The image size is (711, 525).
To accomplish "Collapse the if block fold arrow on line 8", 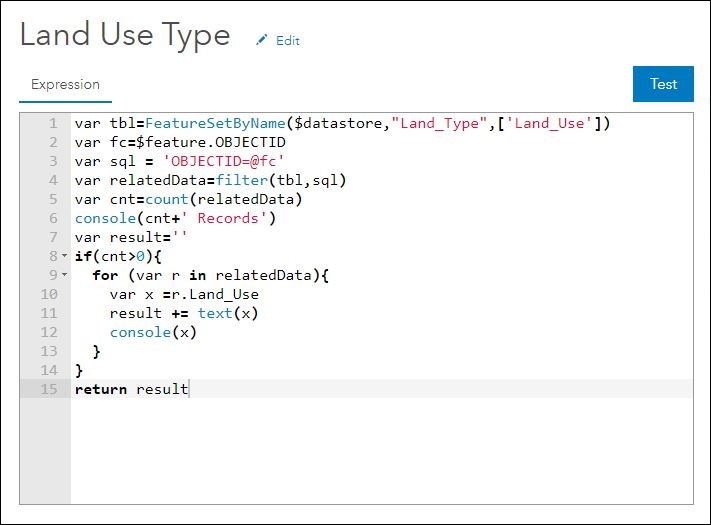I will 64,256.
